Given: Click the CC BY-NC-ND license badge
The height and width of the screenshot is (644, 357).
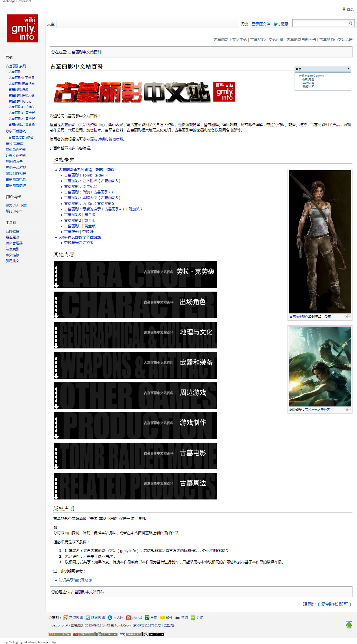Looking at the screenshot, I should point(154,634).
